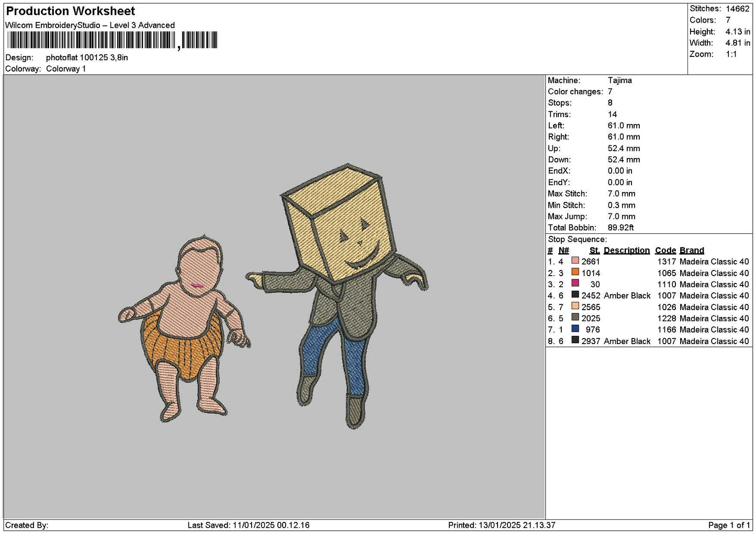Screen dimensions: 756x534
Task: Click stitch count '2937' in stop 8
Action: coord(591,342)
